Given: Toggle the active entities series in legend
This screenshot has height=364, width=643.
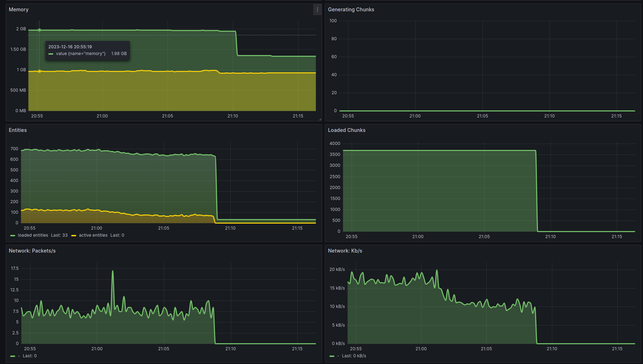Looking at the screenshot, I should click(93, 235).
